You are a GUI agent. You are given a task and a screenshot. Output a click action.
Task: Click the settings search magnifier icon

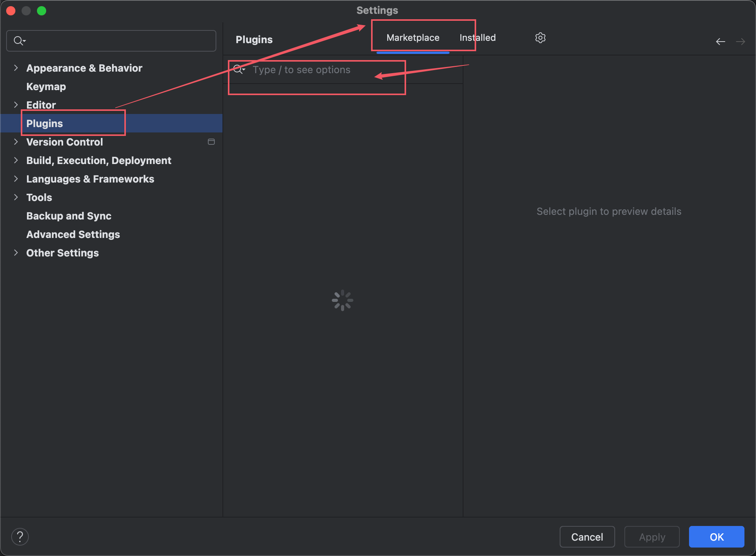[19, 40]
